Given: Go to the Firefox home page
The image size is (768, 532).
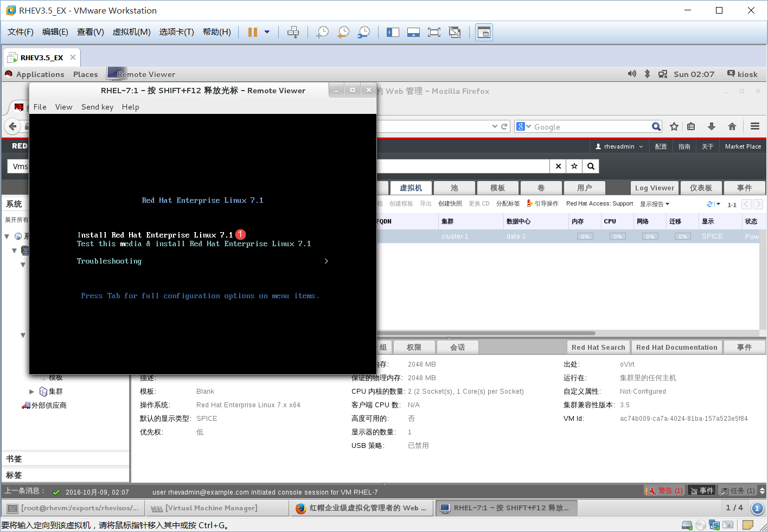Looking at the screenshot, I should click(x=732, y=126).
